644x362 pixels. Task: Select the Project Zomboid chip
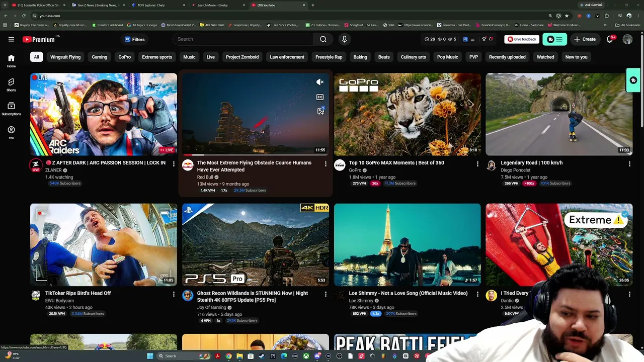[x=242, y=57]
